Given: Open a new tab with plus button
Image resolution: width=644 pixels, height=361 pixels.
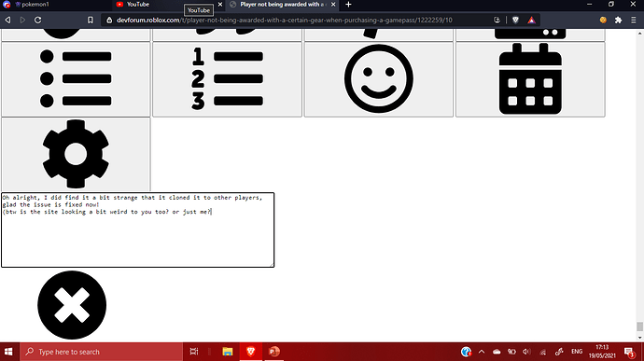Looking at the screenshot, I should pyautogui.click(x=348, y=5).
